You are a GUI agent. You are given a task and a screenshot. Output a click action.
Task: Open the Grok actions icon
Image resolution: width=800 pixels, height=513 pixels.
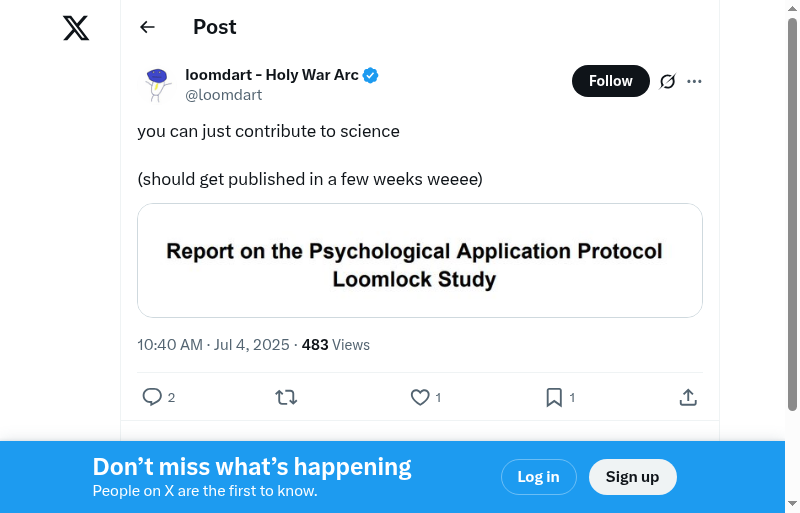[668, 81]
